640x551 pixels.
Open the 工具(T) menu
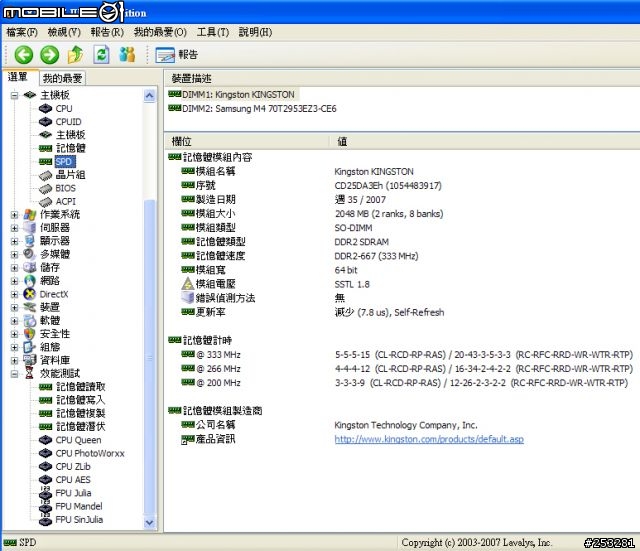213,32
